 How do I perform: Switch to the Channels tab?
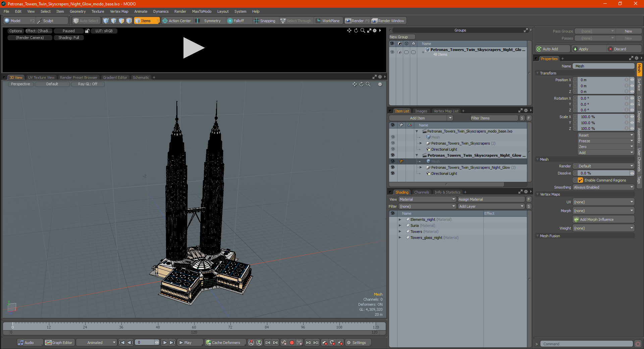[x=422, y=192]
